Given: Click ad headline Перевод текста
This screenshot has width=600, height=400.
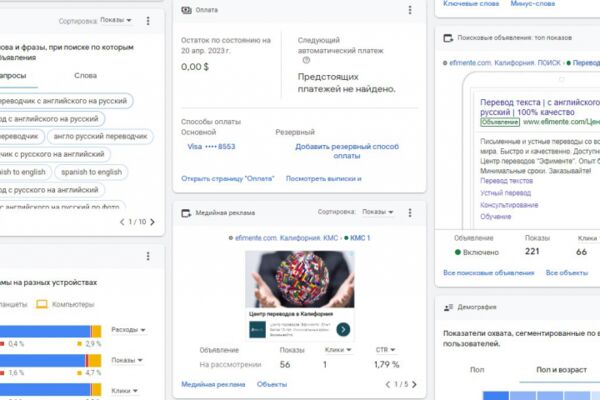Looking at the screenshot, I should point(540,107).
